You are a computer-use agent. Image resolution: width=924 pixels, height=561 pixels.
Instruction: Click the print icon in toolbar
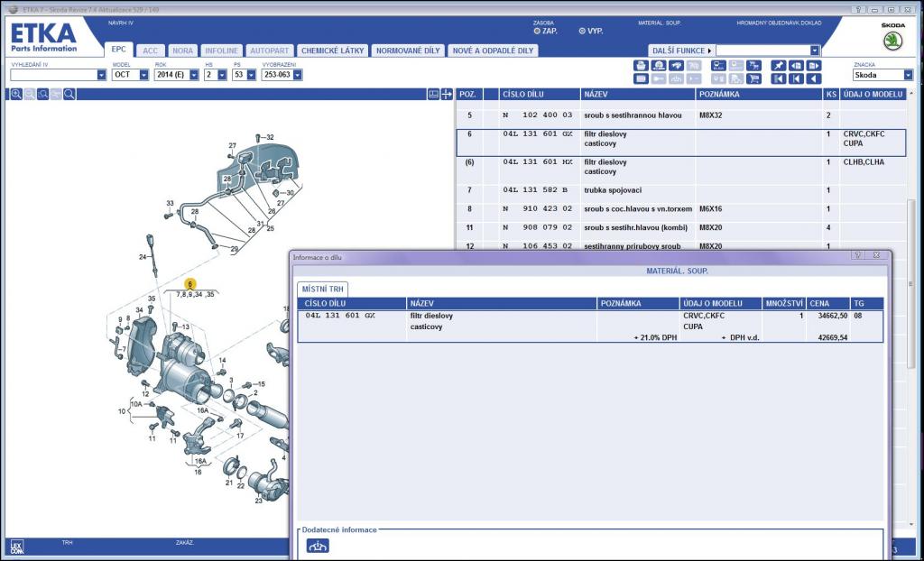point(642,66)
